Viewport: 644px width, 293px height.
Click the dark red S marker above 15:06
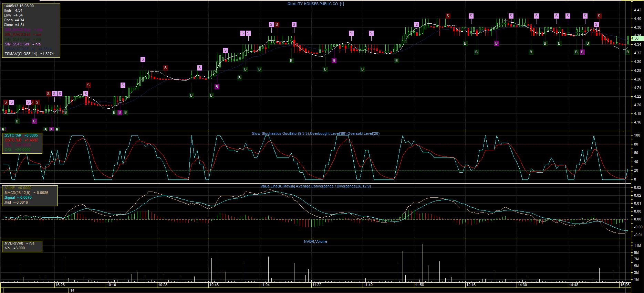[x=599, y=16]
